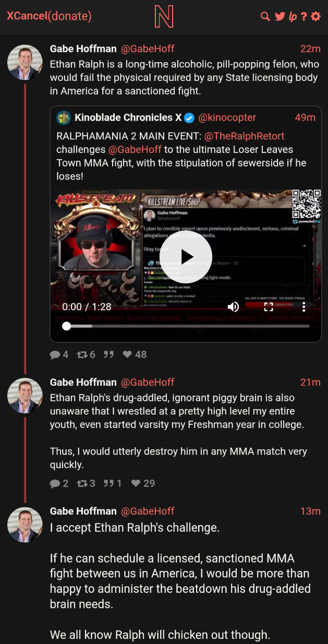
Task: Open @TheRalphRetort mention link
Action: pyautogui.click(x=245, y=136)
